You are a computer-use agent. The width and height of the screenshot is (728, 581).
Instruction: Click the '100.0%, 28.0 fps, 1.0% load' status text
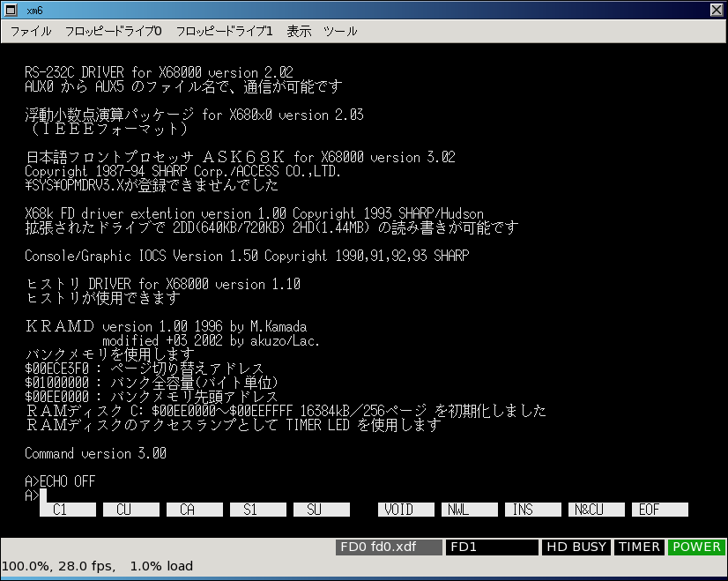97,566
